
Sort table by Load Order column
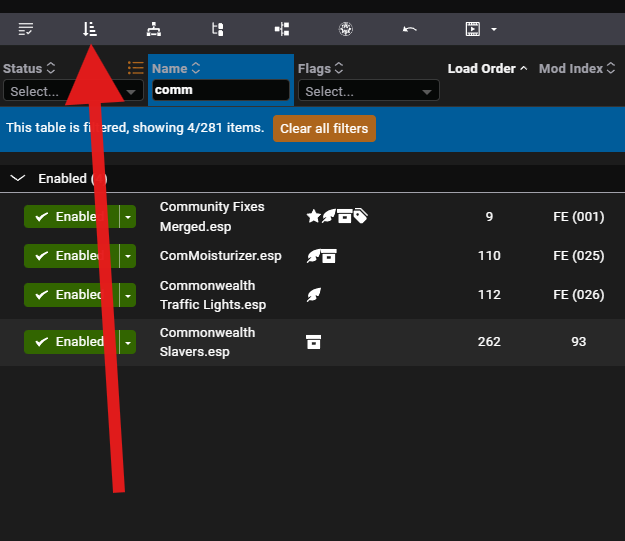click(x=487, y=68)
